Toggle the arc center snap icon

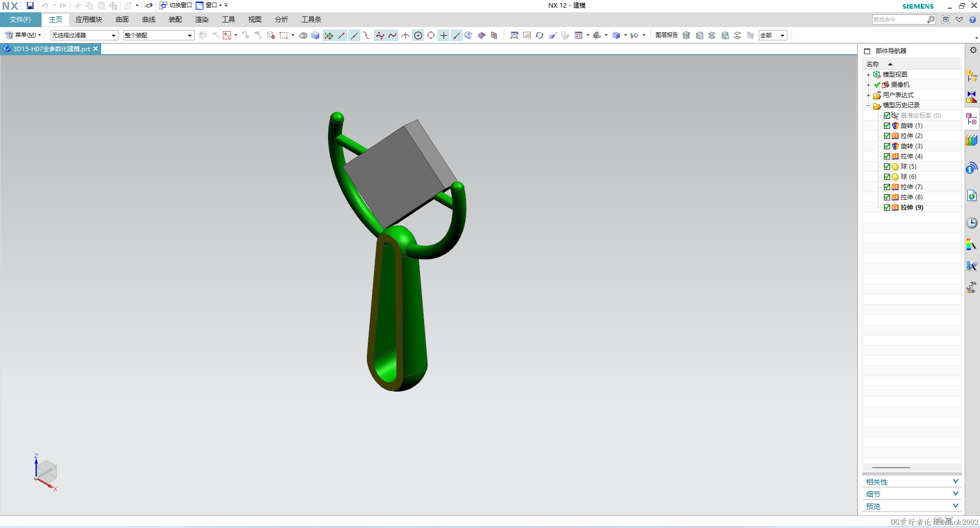click(x=418, y=35)
